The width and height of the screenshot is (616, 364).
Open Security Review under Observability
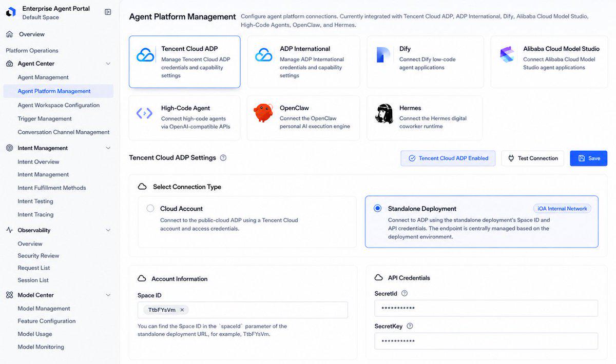(38, 256)
